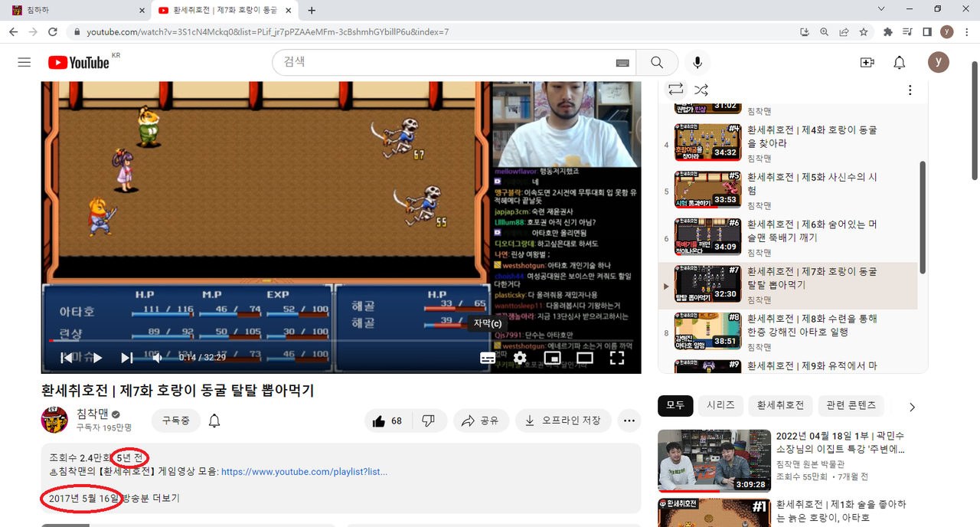Open the create video camera icon

(x=867, y=63)
